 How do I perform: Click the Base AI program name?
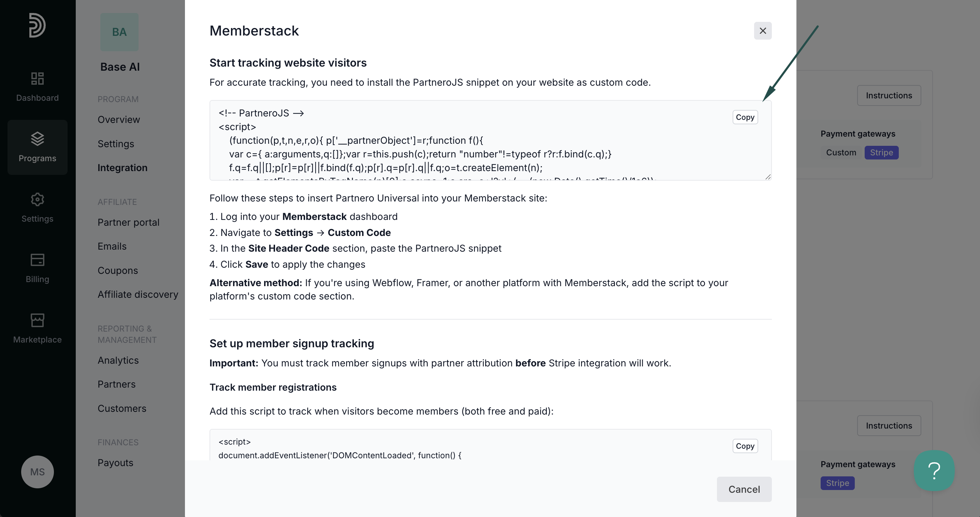click(120, 67)
